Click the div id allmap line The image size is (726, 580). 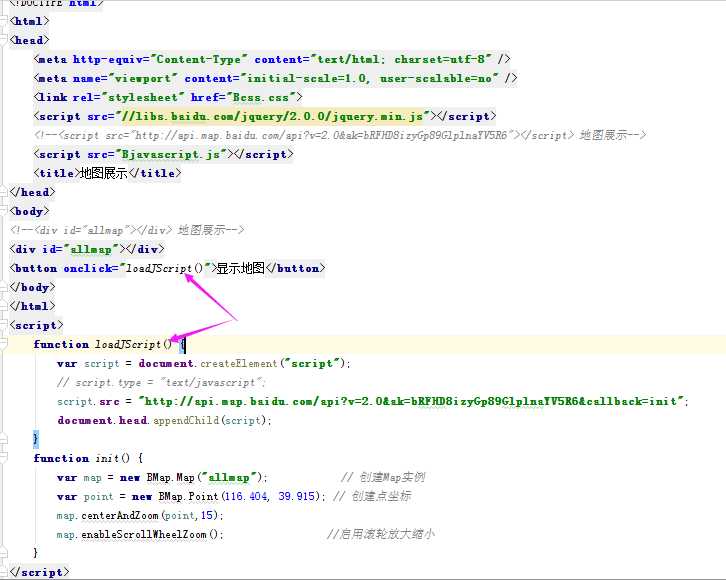(x=87, y=249)
